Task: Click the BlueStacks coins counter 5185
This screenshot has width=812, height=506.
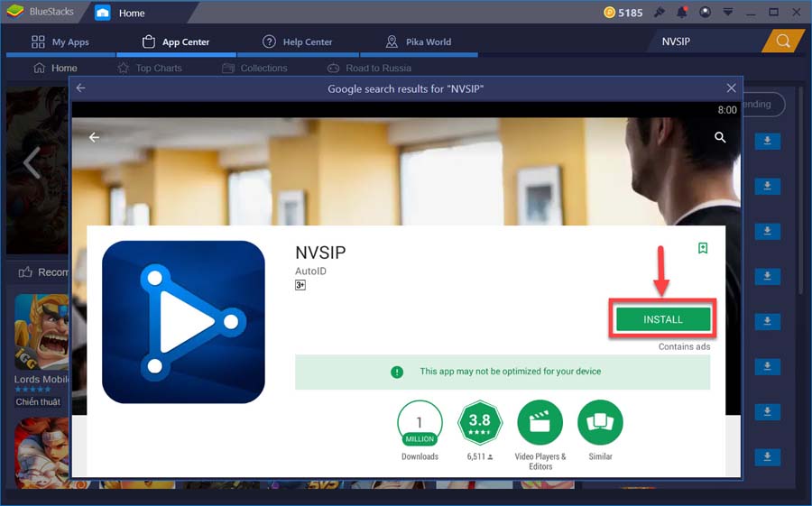Action: click(x=623, y=13)
